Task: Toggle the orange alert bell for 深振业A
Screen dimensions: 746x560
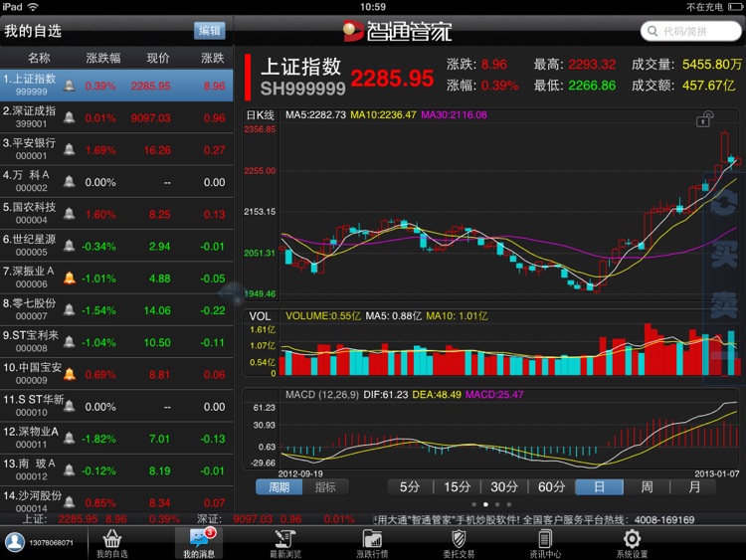Action: [x=70, y=279]
